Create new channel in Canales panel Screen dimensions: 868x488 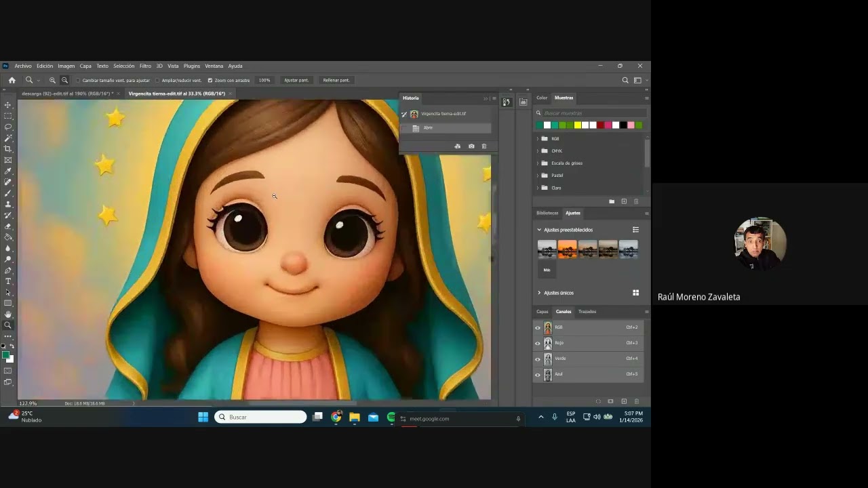pos(624,401)
